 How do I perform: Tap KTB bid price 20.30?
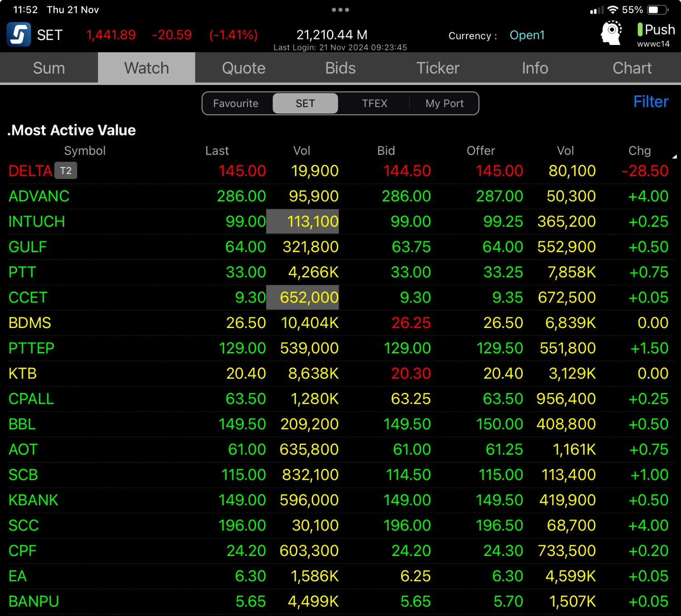tap(411, 374)
